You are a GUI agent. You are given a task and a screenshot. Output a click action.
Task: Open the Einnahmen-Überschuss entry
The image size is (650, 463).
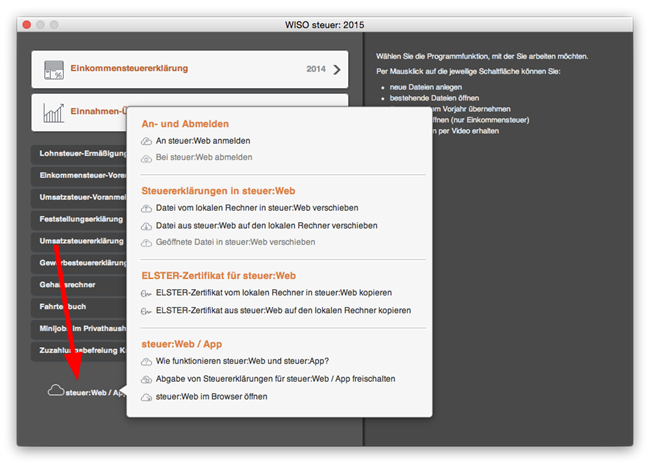pyautogui.click(x=79, y=113)
